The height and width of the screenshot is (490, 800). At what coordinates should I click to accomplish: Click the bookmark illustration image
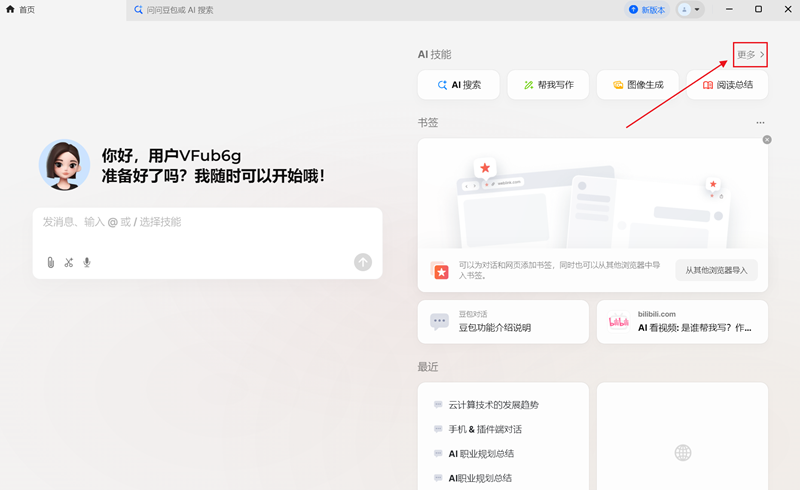click(593, 194)
